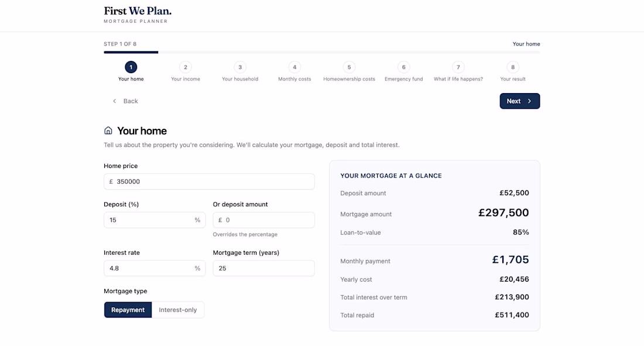Click into the Deposit (%) field
The image size is (644, 346).
(155, 220)
